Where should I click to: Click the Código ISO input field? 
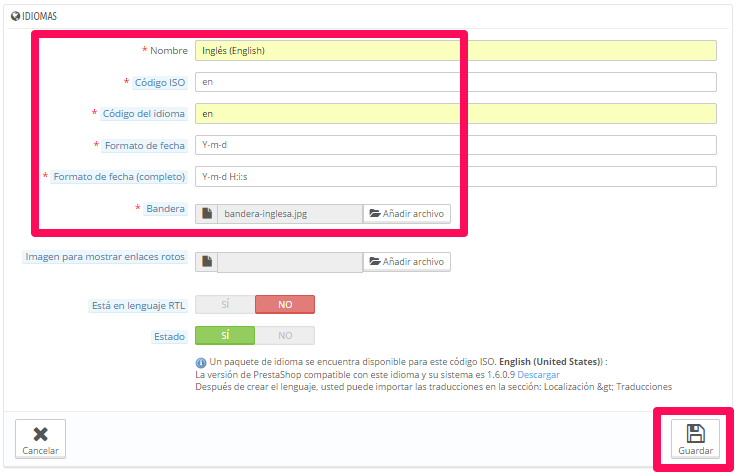click(456, 82)
